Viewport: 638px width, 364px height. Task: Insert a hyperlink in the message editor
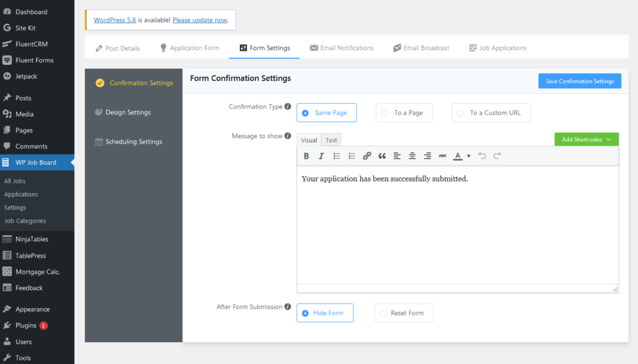click(x=366, y=156)
